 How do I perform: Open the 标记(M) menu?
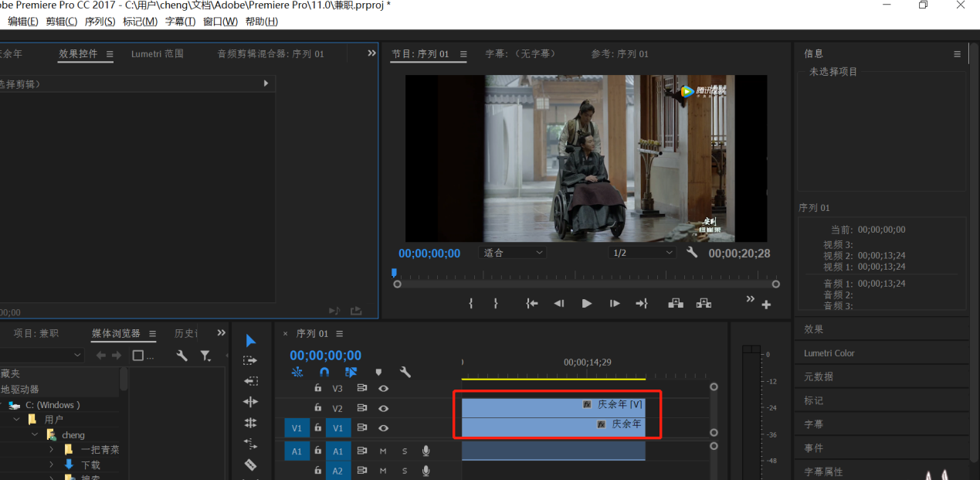coord(140,22)
